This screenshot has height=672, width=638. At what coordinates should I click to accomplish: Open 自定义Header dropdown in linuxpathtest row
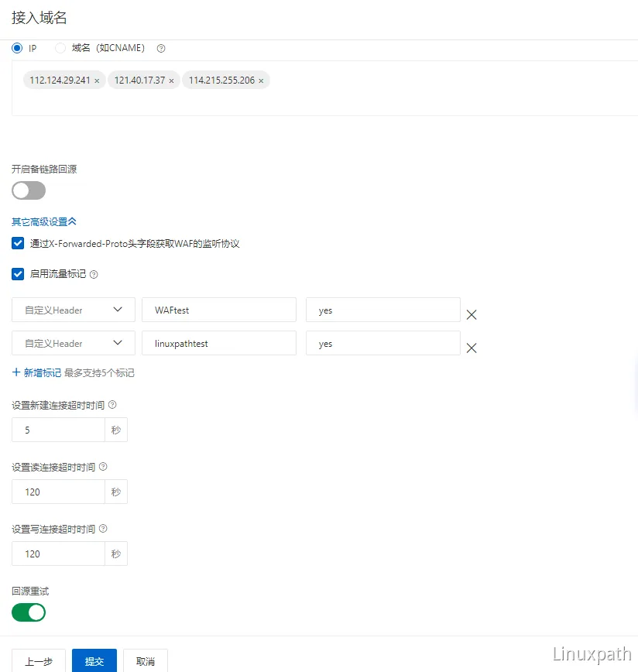coord(74,343)
